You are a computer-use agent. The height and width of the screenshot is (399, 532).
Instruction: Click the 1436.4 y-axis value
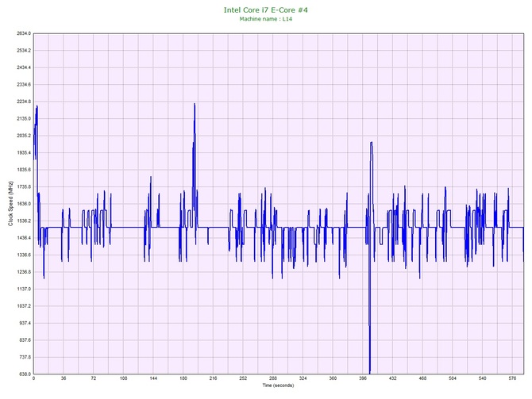[24, 238]
